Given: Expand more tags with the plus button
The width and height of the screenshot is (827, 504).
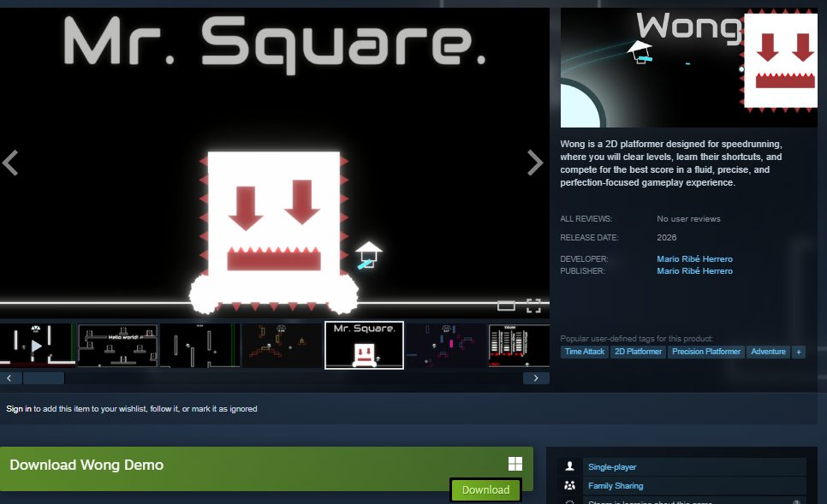Looking at the screenshot, I should [x=799, y=352].
